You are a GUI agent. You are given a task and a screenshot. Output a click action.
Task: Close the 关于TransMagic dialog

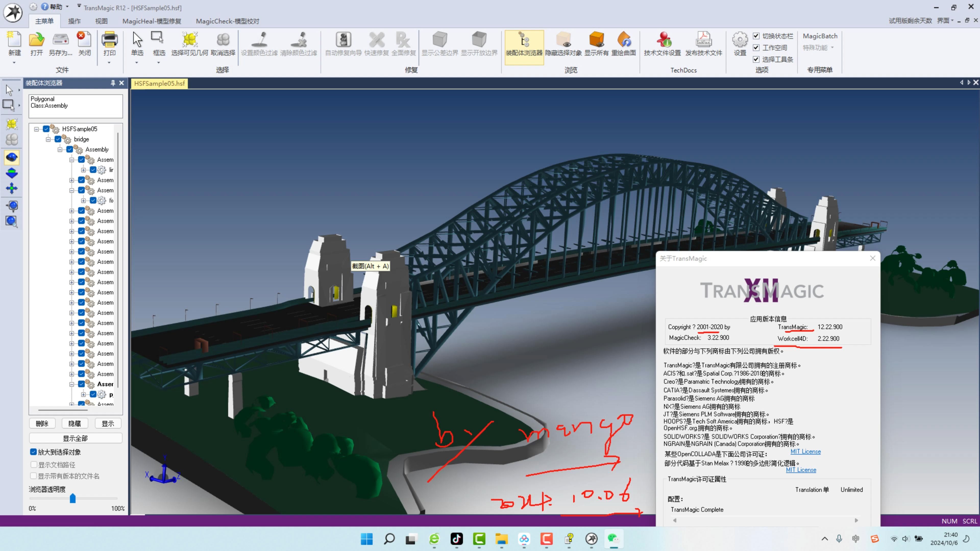coord(873,258)
